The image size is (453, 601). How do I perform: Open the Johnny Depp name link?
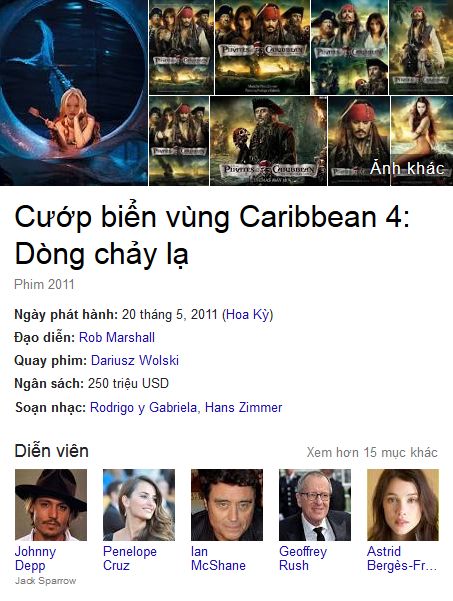pyautogui.click(x=35, y=558)
